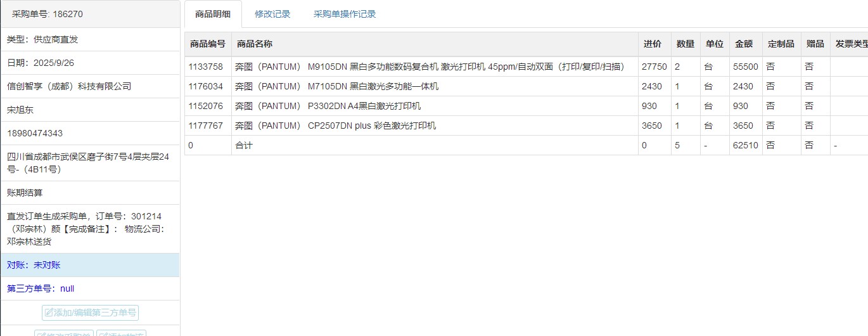Viewport: 868px width, 336px height.
Task: Select product code 1133758 in table
Action: coord(205,67)
